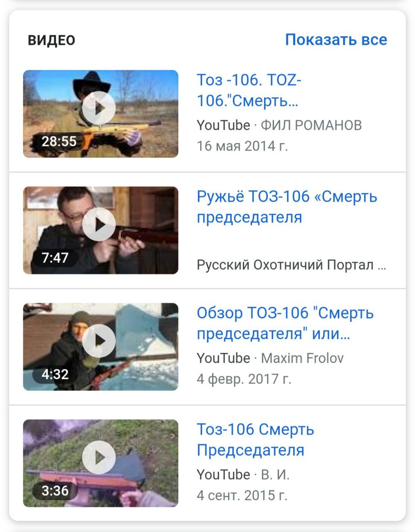Image resolution: width=415 pixels, height=532 pixels.
Task: Click the date "16 мая 2014 г."
Action: (x=242, y=146)
